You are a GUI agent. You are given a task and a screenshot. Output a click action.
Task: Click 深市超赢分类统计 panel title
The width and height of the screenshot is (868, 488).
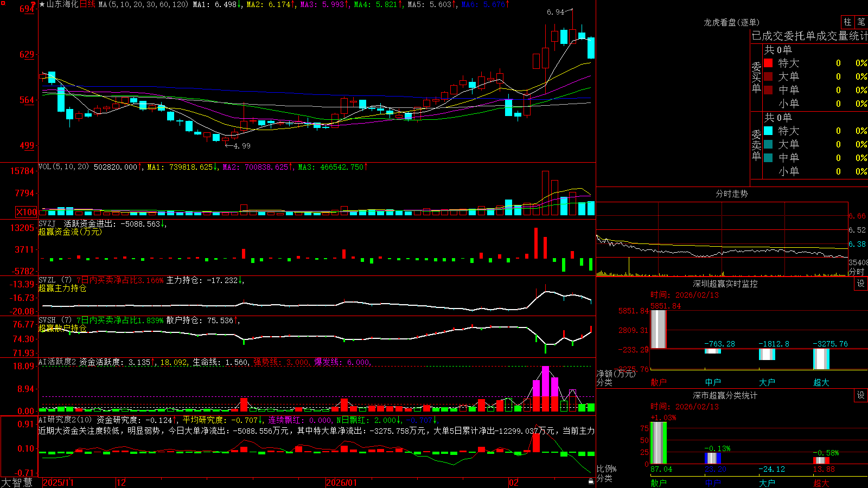725,395
